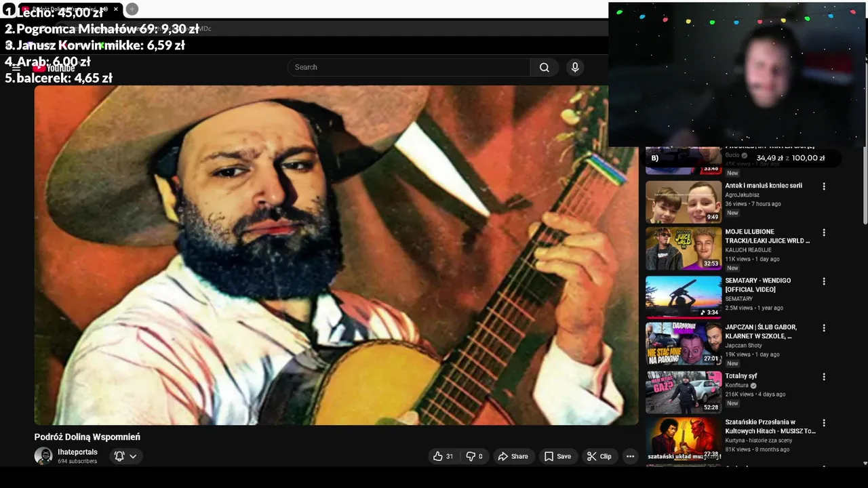
Task: Click the Juice WRLD thumbnail showing 32:53
Action: 684,248
